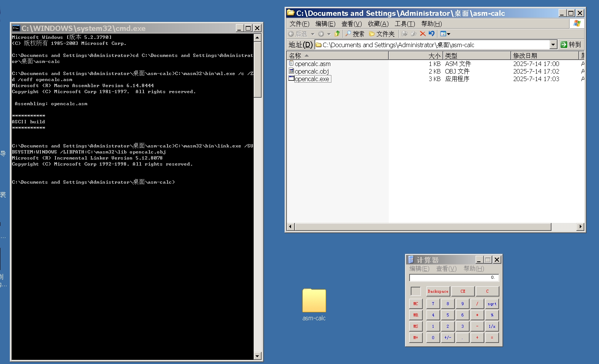
Task: Click the equals (=) calculator button
Action: [x=492, y=338]
